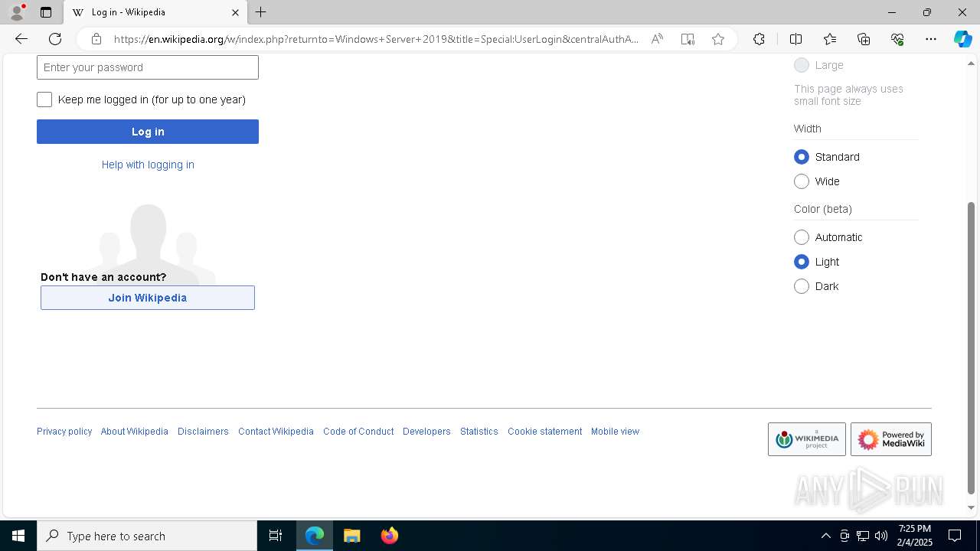Open Task View on taskbar
The width and height of the screenshot is (980, 551).
click(276, 536)
